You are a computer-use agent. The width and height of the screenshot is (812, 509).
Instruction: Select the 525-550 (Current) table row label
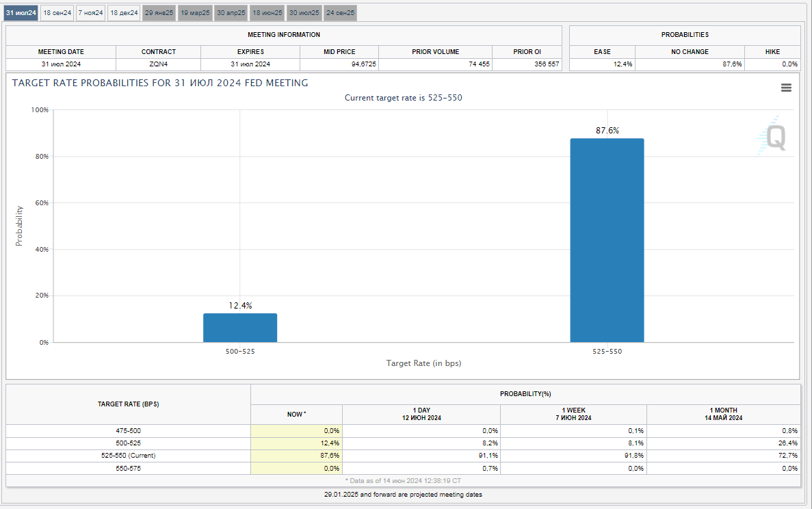point(129,455)
